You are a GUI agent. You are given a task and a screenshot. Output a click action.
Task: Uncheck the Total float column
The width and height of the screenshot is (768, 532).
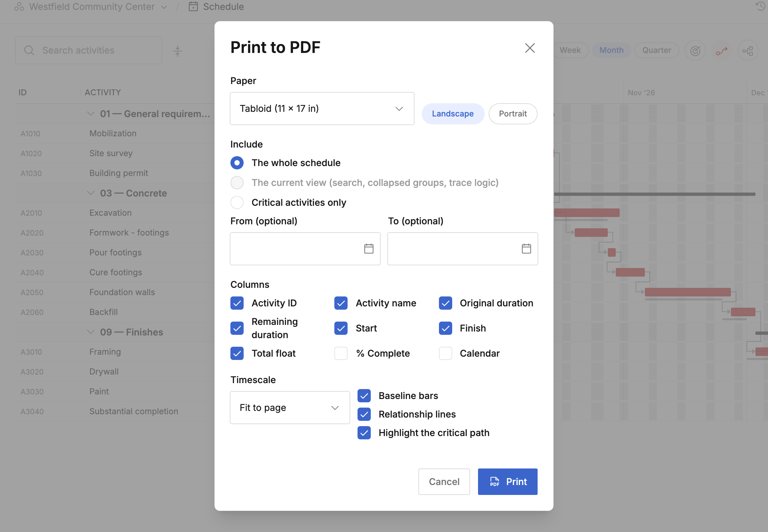(237, 353)
